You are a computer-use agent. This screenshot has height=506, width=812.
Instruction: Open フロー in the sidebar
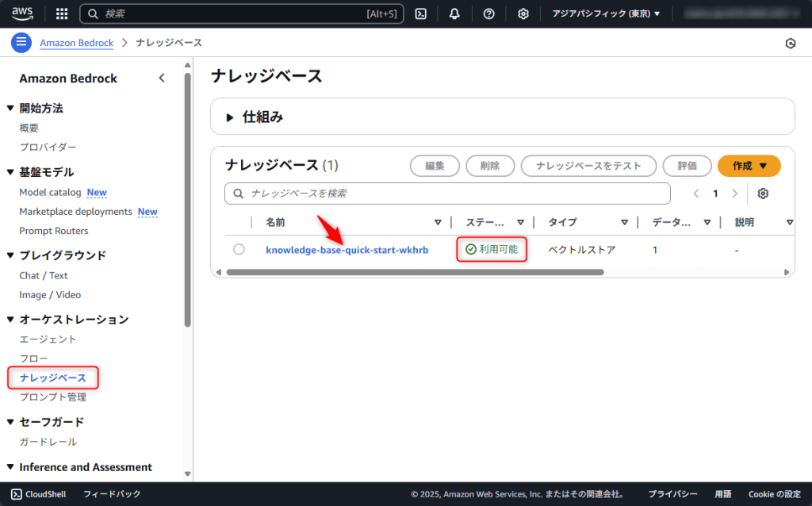[x=33, y=358]
